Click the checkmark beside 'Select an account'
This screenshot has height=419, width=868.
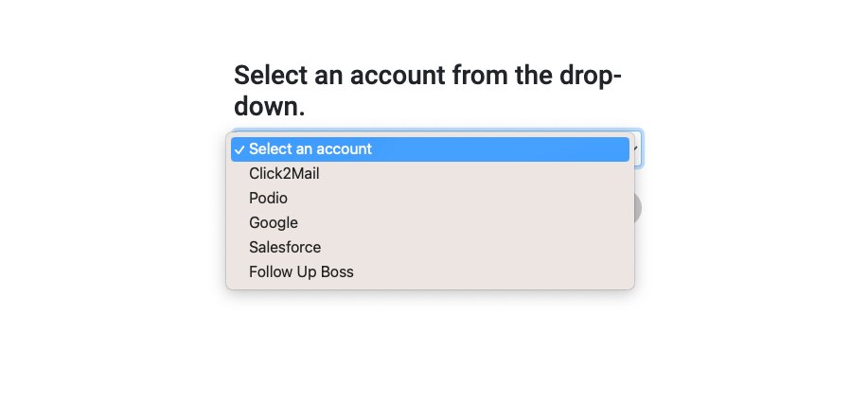[239, 150]
